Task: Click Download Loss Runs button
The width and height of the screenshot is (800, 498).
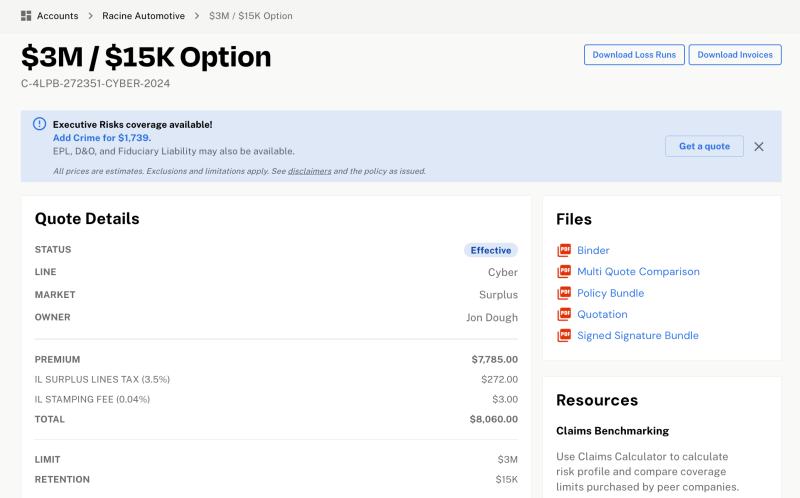Action: coord(634,55)
